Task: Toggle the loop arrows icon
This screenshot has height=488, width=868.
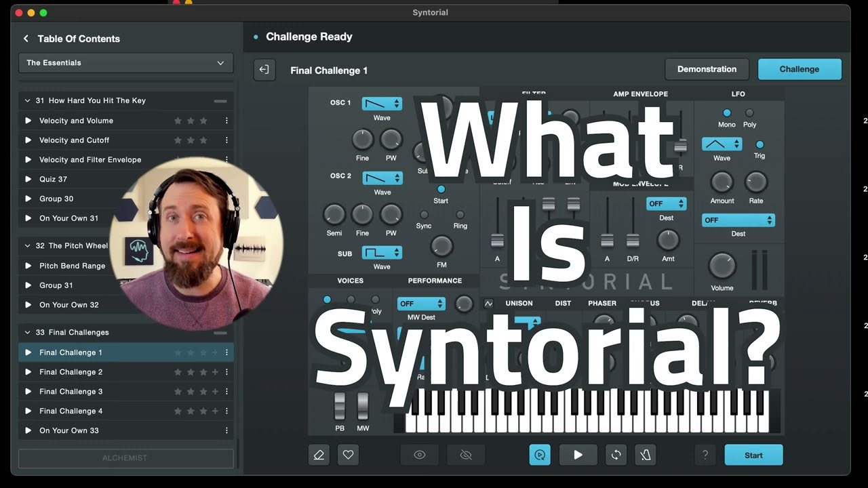Action: 616,455
